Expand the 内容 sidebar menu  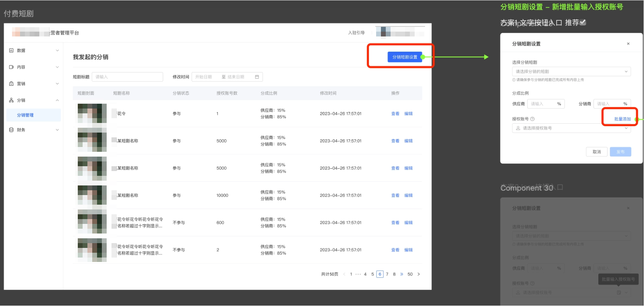click(x=57, y=67)
